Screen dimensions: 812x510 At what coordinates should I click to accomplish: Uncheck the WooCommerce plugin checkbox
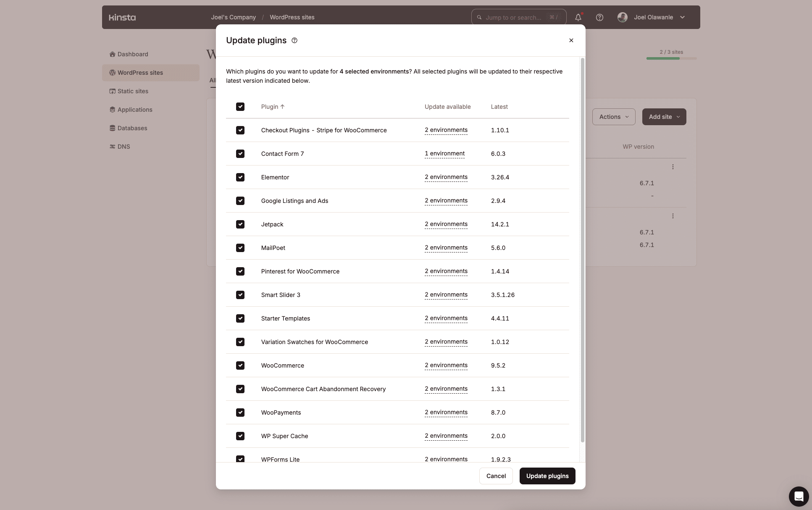[x=240, y=365]
